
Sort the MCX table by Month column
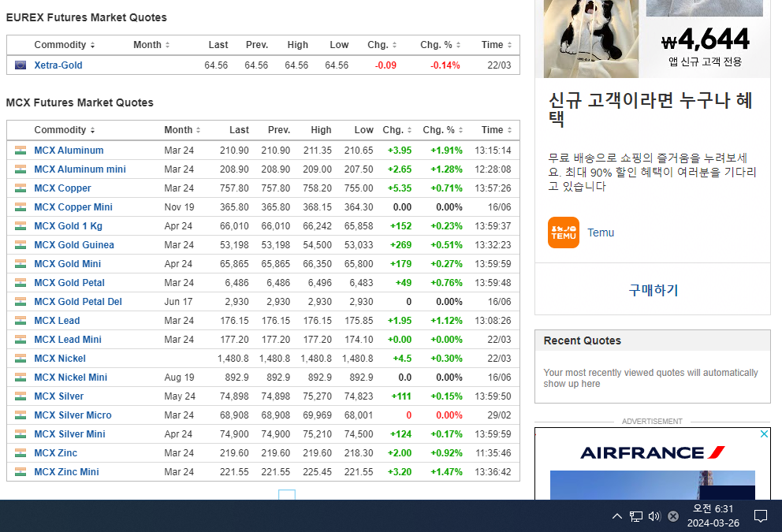click(x=183, y=130)
